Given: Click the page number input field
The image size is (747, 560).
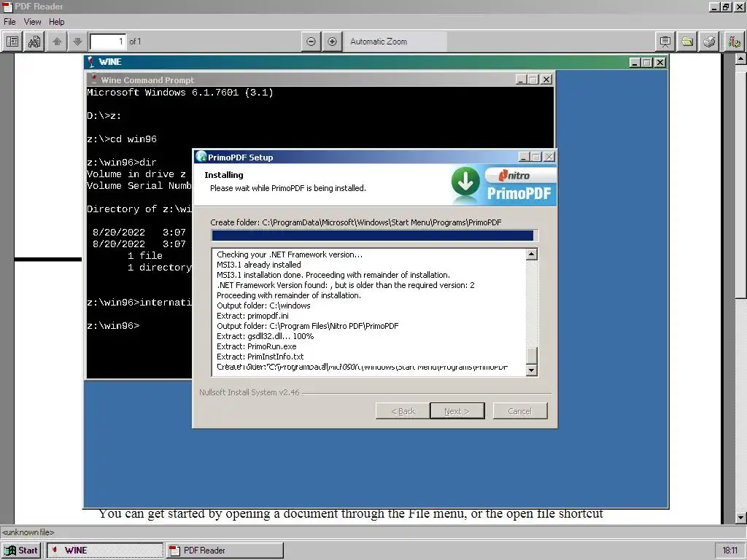Looking at the screenshot, I should click(108, 42).
